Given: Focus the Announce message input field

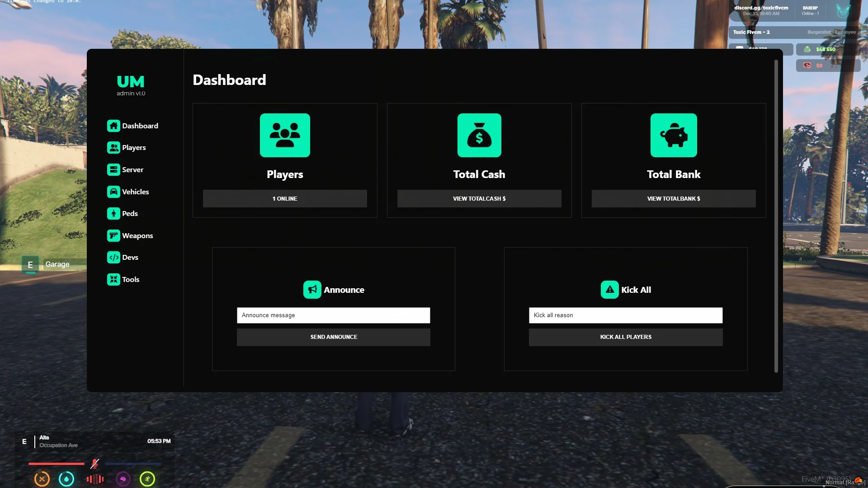Looking at the screenshot, I should 334,315.
